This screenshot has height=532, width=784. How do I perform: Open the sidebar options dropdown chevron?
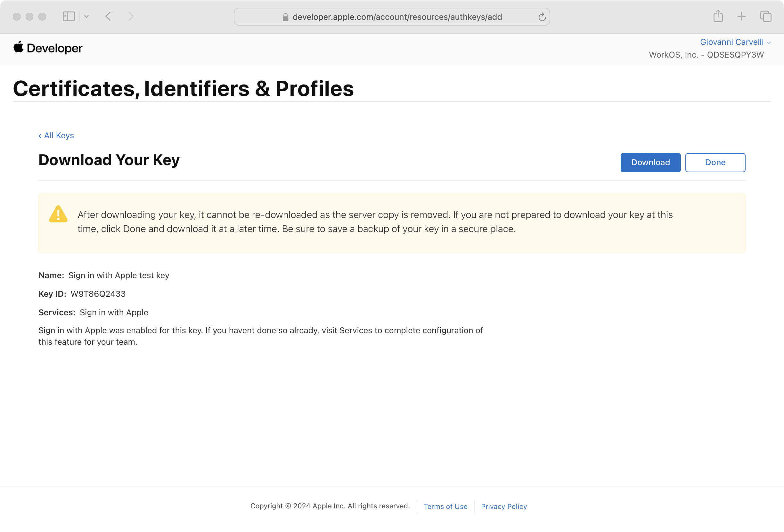(86, 17)
